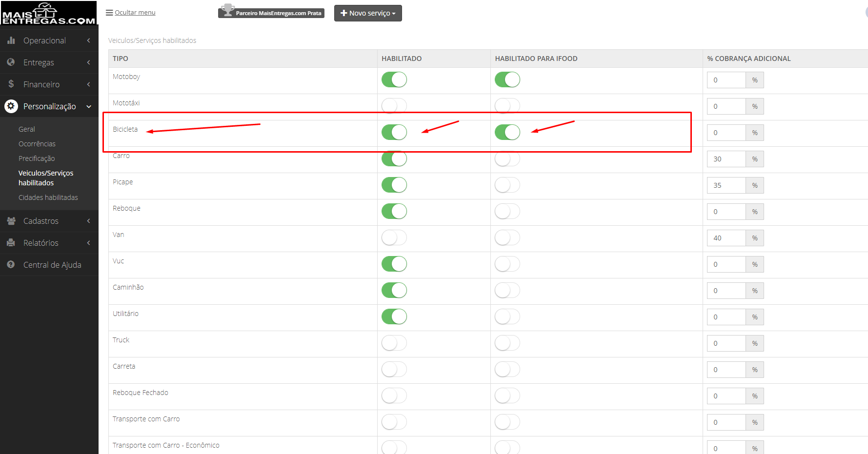Click the Relatórios printer icon

tap(11, 242)
